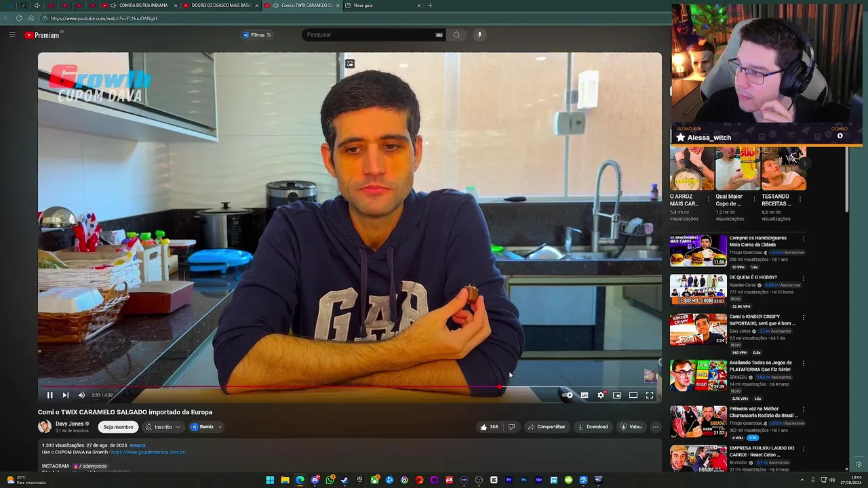Open File Explorer from taskbar
The image size is (868, 488).
coord(285,480)
